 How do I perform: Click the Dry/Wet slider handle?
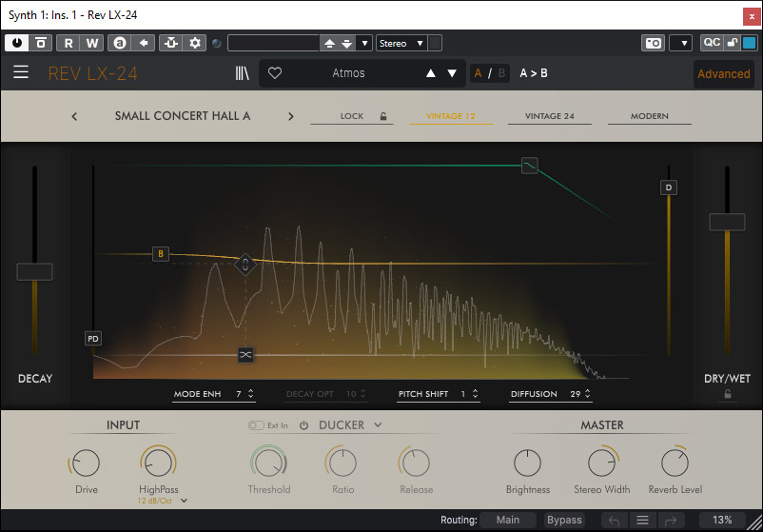coord(727,222)
